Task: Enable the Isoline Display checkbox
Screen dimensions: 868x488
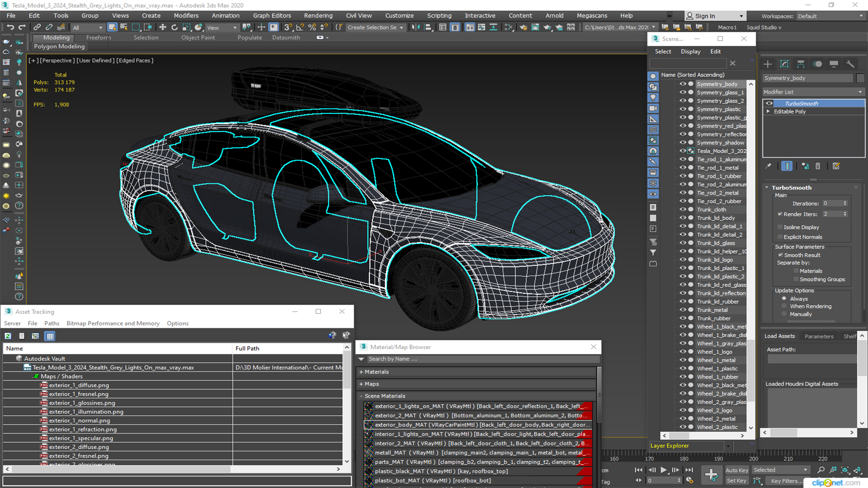Action: pyautogui.click(x=780, y=227)
